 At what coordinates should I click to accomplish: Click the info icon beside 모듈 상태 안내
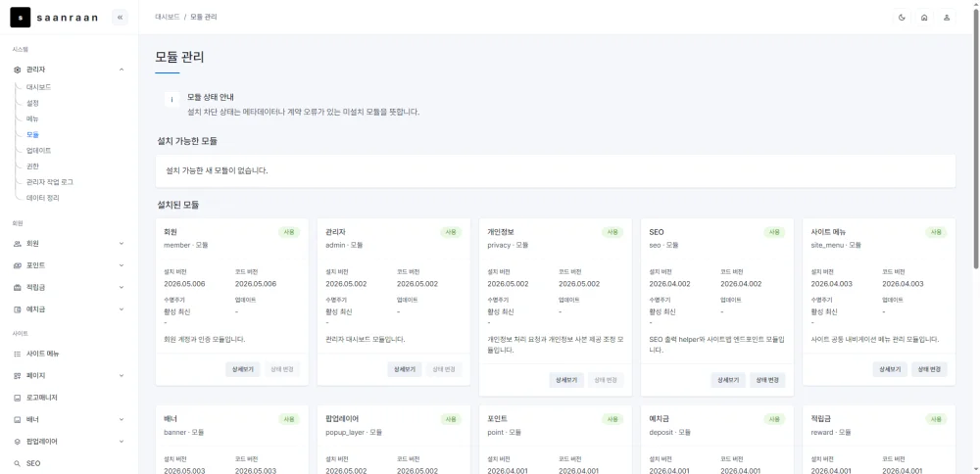(171, 99)
